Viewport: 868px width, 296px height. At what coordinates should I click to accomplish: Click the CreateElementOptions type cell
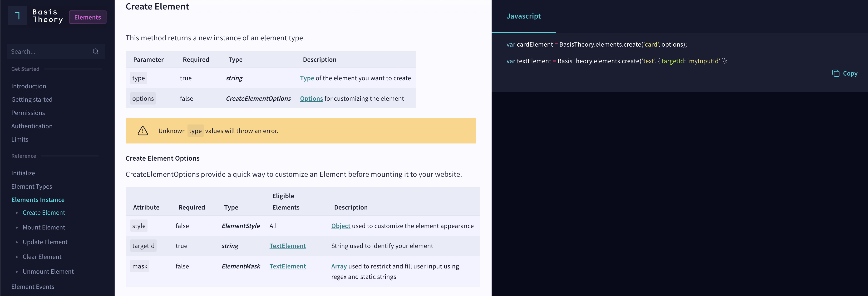tap(258, 99)
